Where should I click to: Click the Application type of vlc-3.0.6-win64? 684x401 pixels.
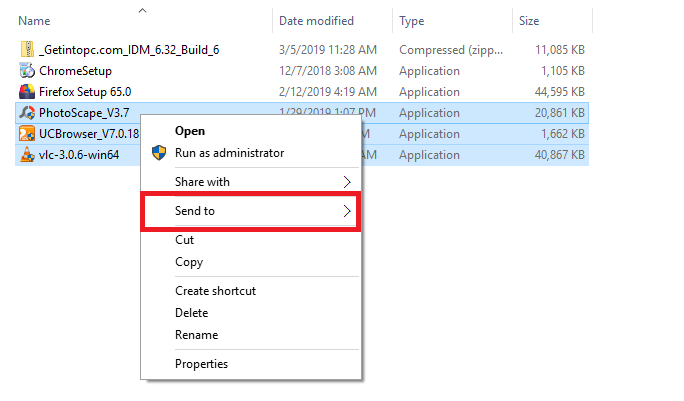[429, 154]
